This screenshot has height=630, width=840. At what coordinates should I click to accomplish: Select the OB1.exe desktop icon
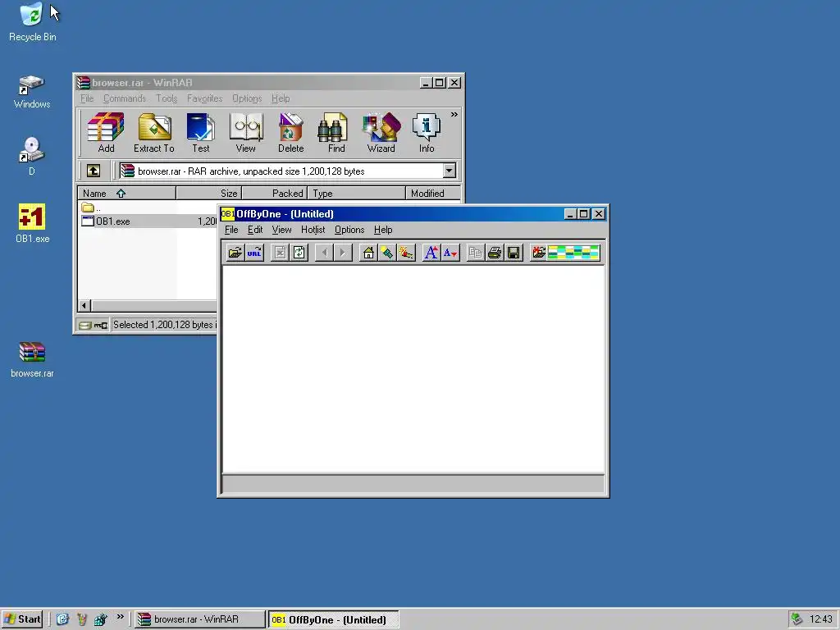[32, 224]
